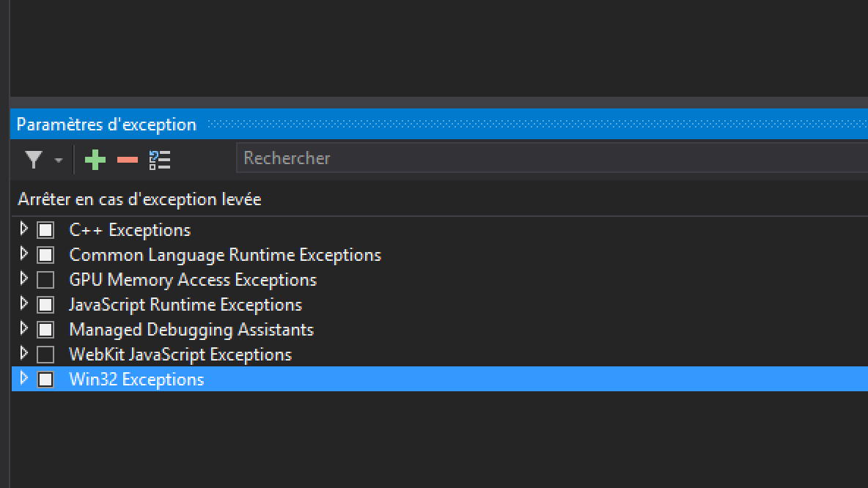Click the green plus Add exception icon
868x488 pixels.
point(95,160)
